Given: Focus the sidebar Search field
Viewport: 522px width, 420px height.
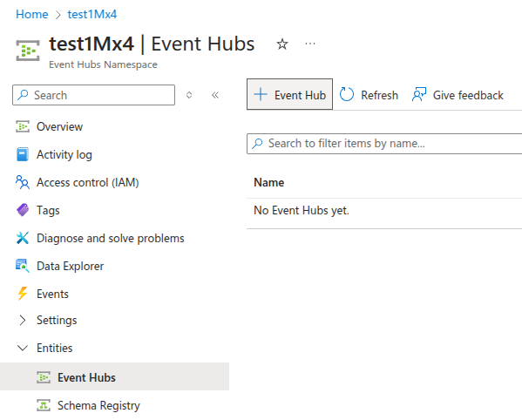Looking at the screenshot, I should (x=93, y=95).
